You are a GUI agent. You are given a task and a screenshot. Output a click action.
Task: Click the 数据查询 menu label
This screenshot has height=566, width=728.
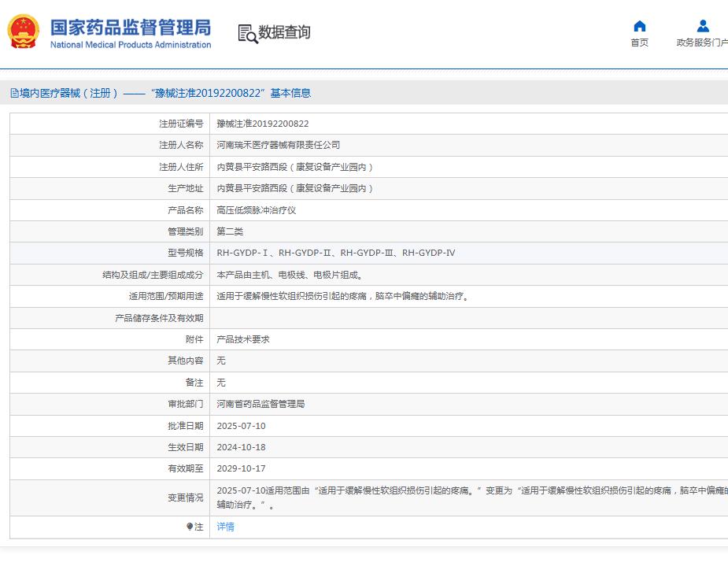(x=283, y=33)
